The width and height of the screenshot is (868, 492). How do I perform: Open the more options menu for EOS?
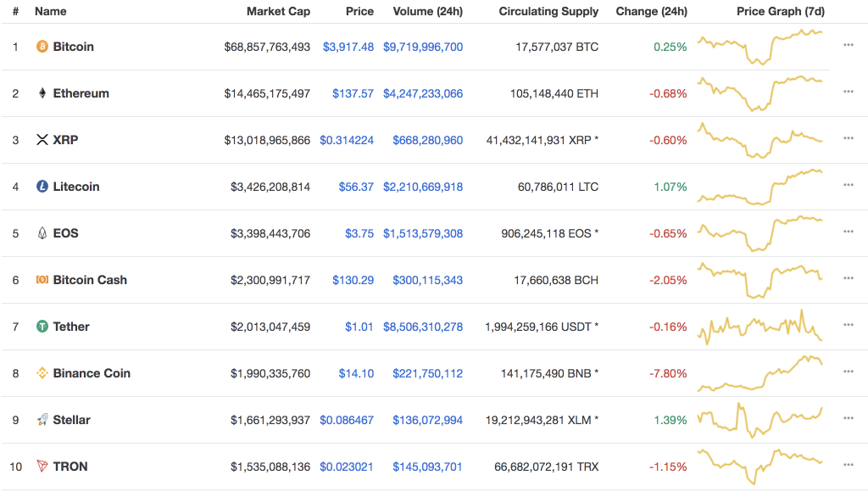point(848,232)
